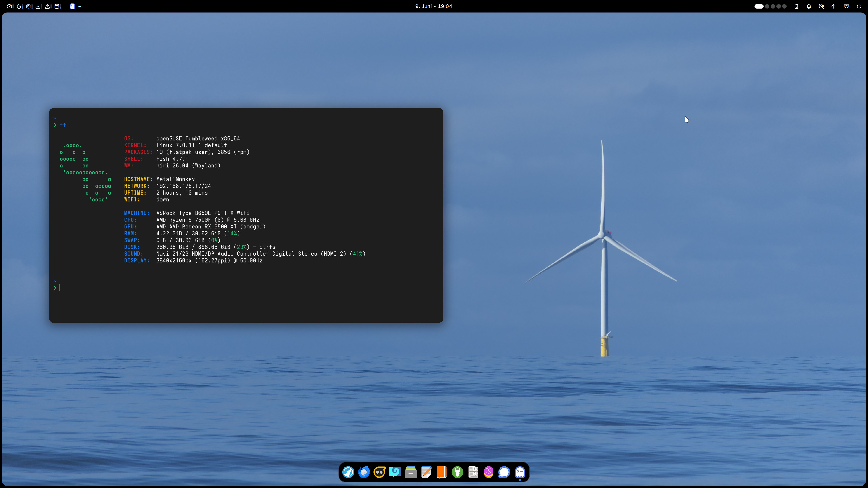Open the power menu

[859, 6]
